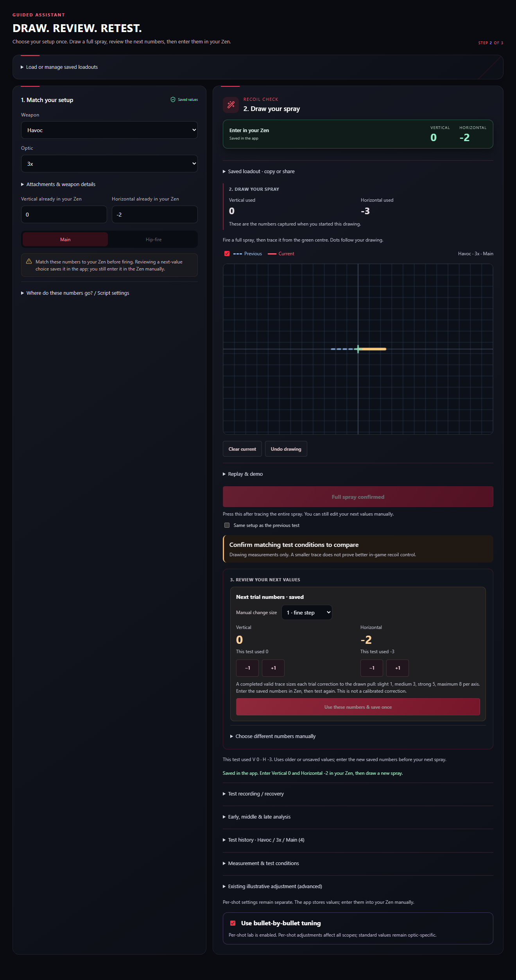
Task: Click the Undo drawing button
Action: [286, 449]
